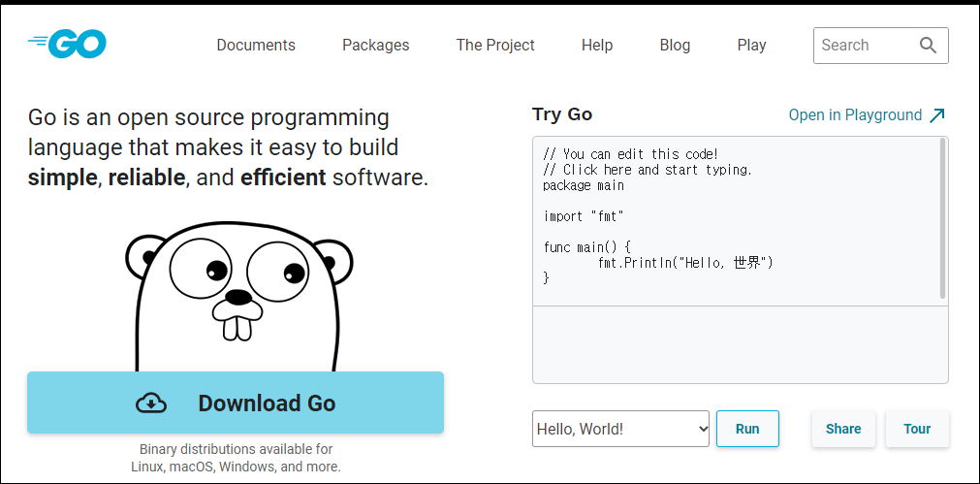The height and width of the screenshot is (484, 980).
Task: Click the 'Try Go' heading
Action: pyautogui.click(x=562, y=114)
